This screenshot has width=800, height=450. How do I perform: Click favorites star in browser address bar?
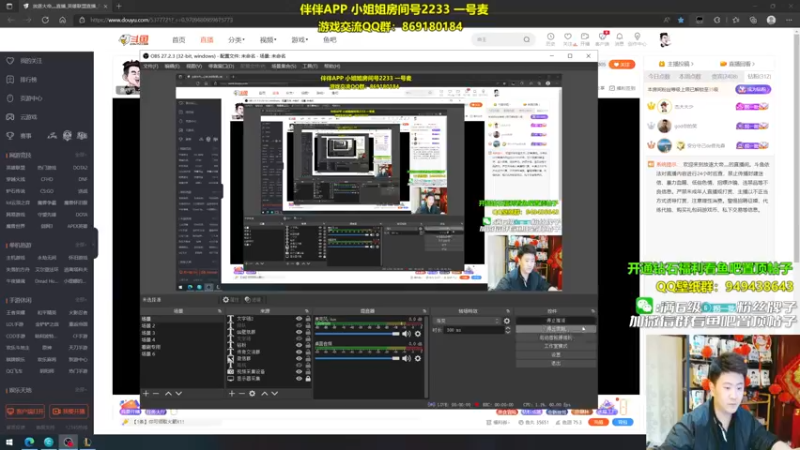click(x=681, y=20)
